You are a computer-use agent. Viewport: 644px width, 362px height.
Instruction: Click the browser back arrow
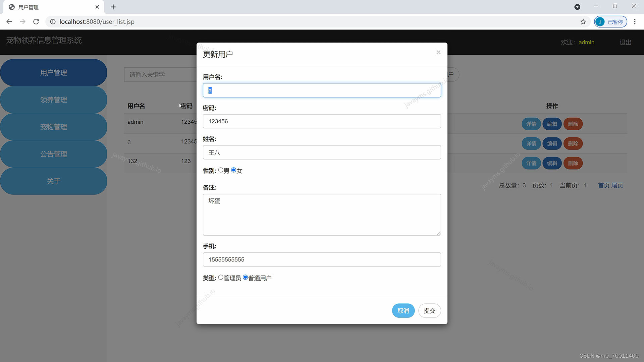click(9, 21)
